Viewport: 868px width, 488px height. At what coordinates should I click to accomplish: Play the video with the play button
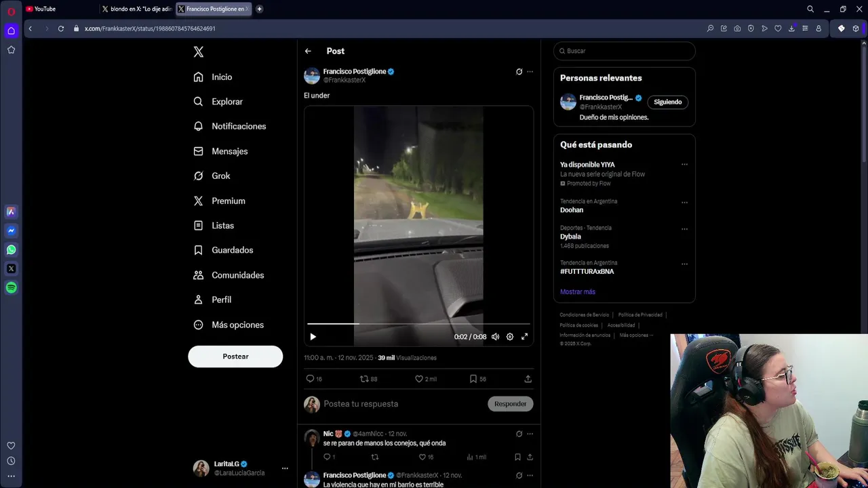click(x=313, y=337)
